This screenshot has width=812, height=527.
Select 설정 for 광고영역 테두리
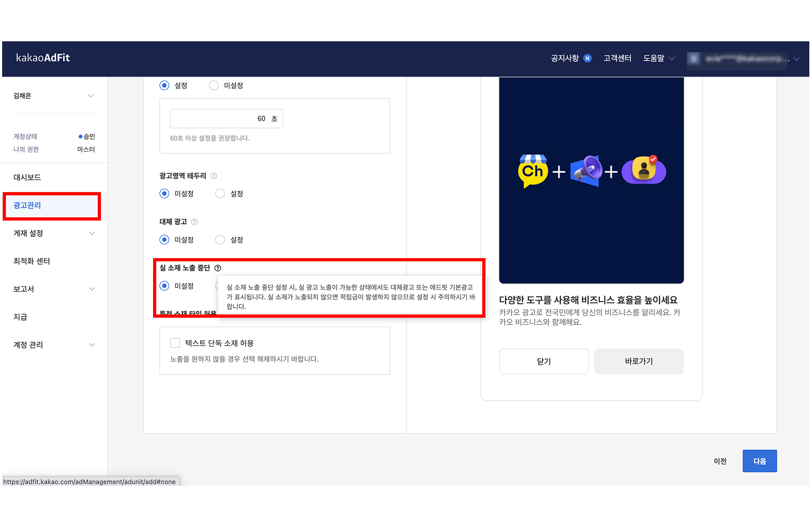pos(220,194)
